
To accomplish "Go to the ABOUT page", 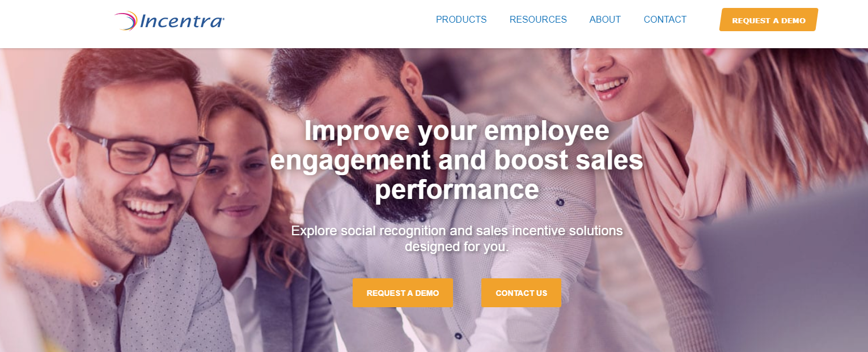I will 605,19.
